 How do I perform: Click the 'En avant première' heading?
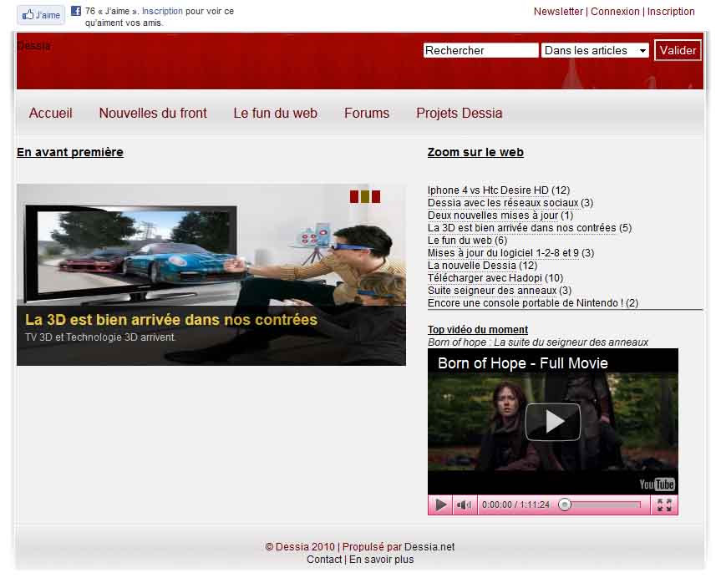coord(70,152)
